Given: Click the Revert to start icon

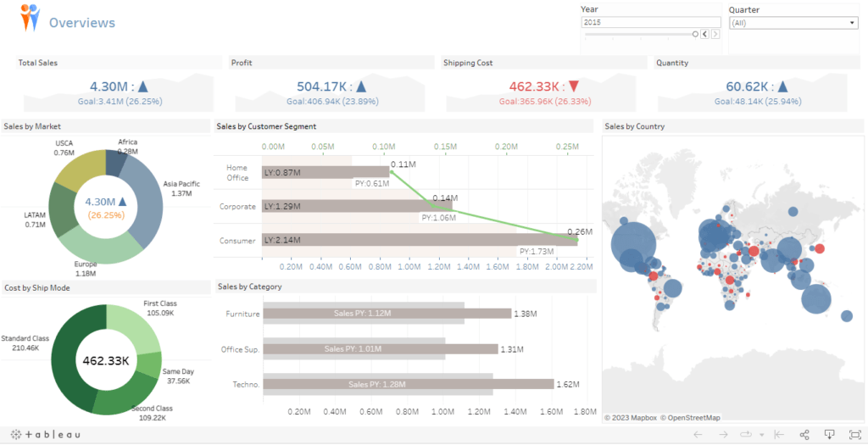Looking at the screenshot, I should [x=779, y=435].
